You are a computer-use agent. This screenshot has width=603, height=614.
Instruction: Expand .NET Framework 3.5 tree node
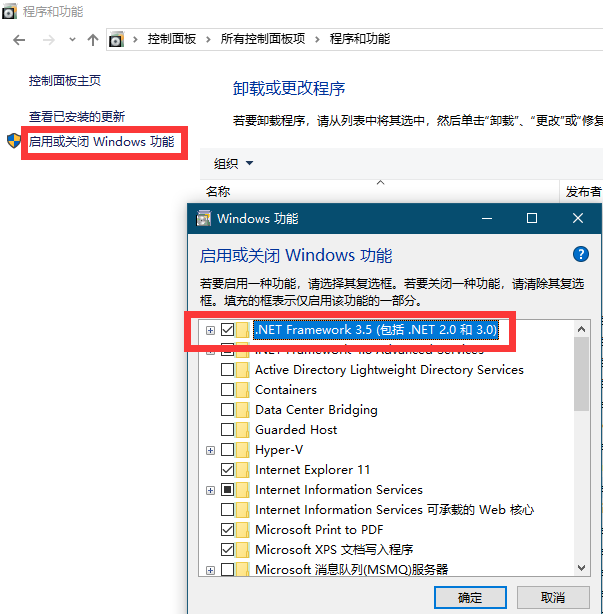(210, 330)
